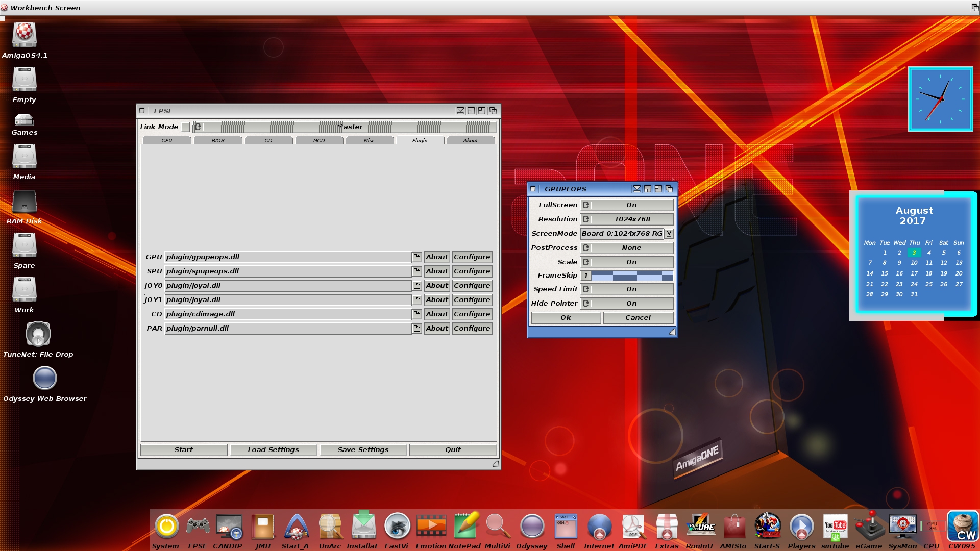Switch to the CD tab

click(268, 140)
